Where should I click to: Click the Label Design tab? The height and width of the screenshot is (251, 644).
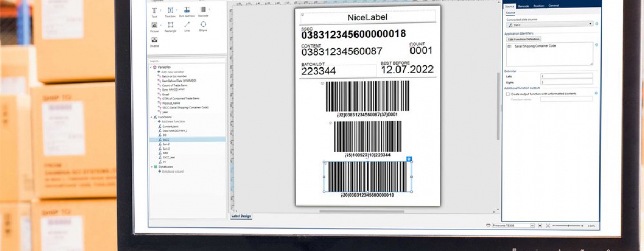coord(241,216)
